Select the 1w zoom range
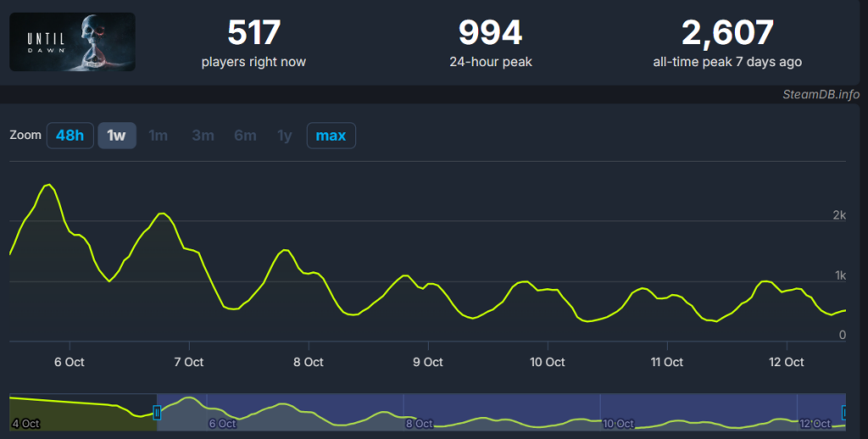The image size is (868, 439). (117, 136)
